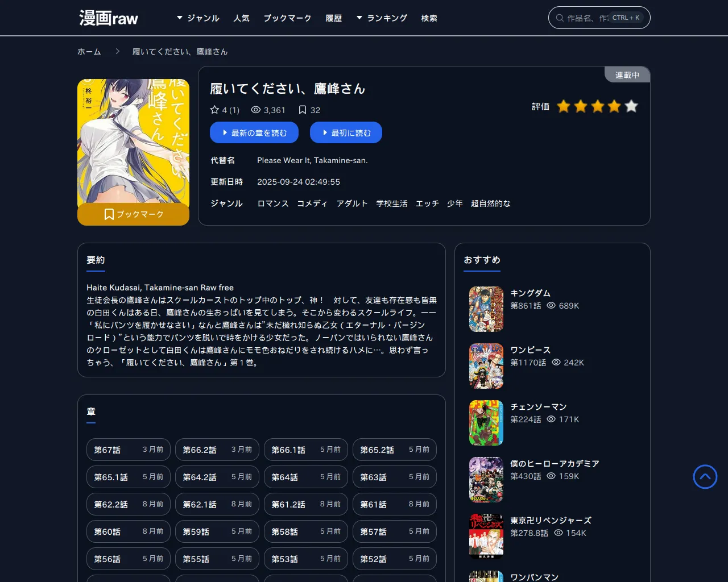The width and height of the screenshot is (728, 582).
Task: Open chapter 第62.2話
Action: click(129, 504)
